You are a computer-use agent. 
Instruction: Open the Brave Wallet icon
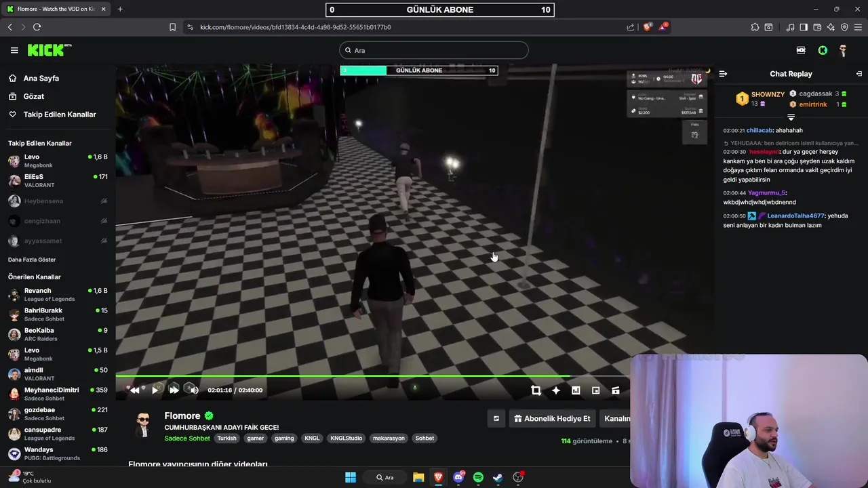click(x=817, y=27)
